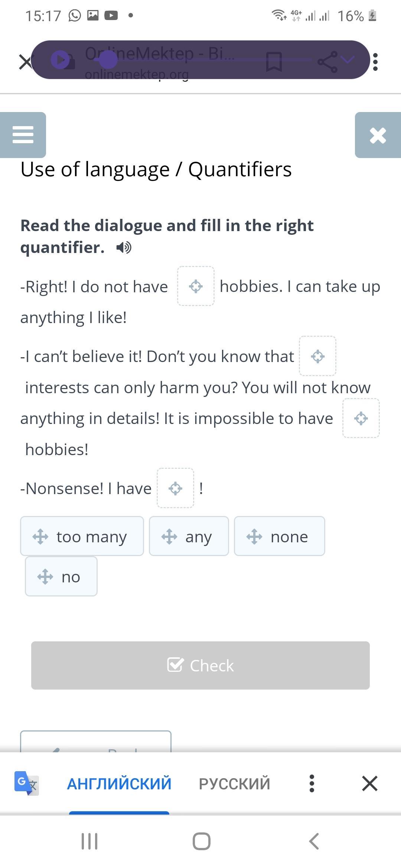This screenshot has width=401, height=868.
Task: Collapse the media overlay using the chevron
Action: click(348, 59)
